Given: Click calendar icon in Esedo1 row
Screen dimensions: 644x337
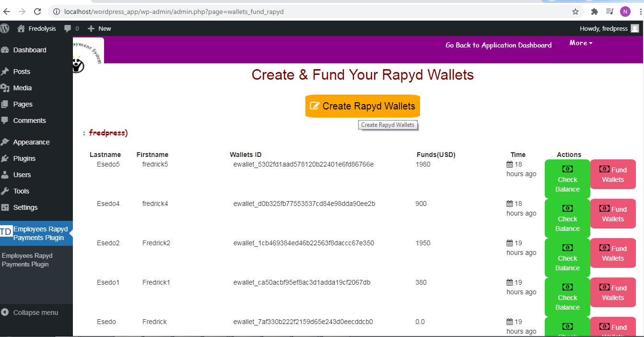Looking at the screenshot, I should (x=510, y=282).
